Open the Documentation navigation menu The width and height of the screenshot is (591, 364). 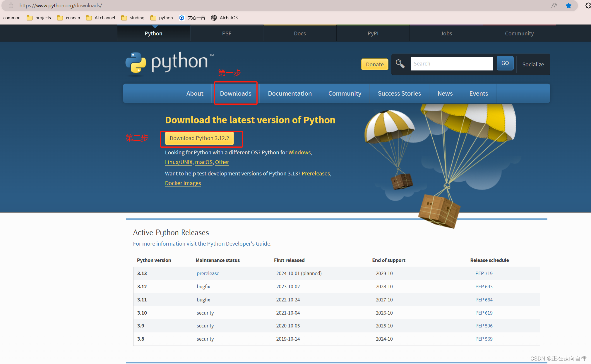tap(289, 94)
